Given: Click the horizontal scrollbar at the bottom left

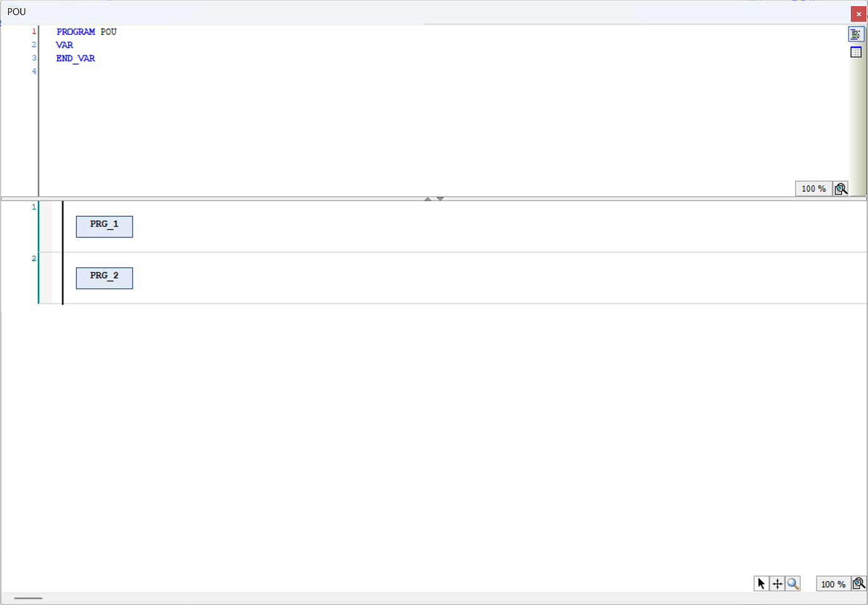Looking at the screenshot, I should [28, 598].
